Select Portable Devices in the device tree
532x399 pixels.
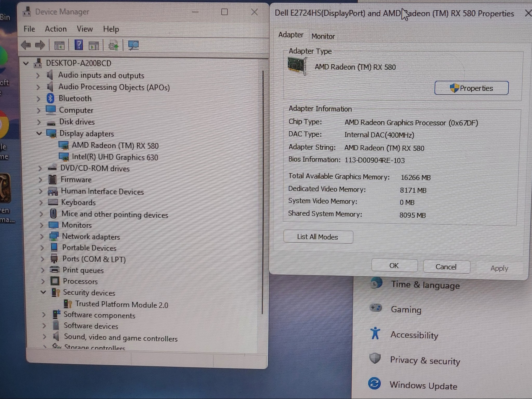(x=89, y=248)
